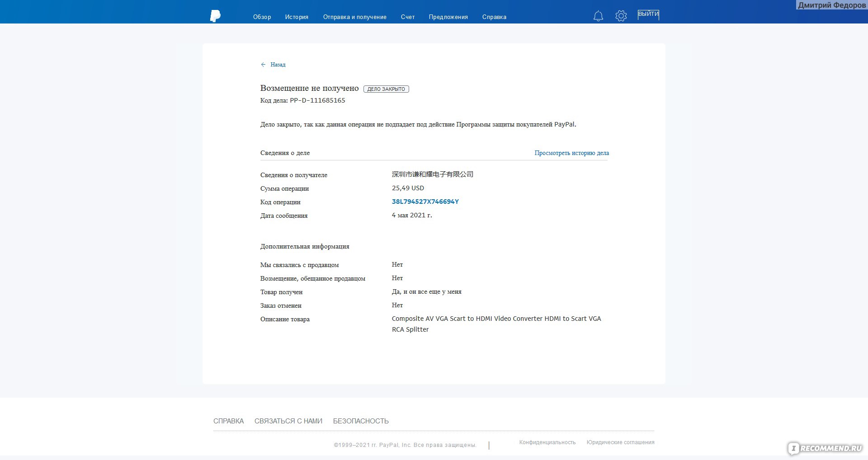Click the copyright PayPal, Inc. footer text
Screen dimensions: 868x460
pyautogui.click(x=405, y=445)
